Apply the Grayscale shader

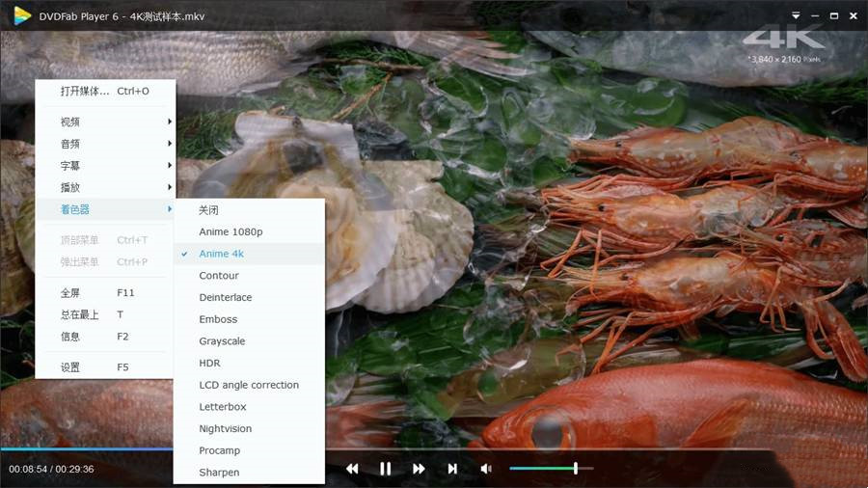point(249,340)
